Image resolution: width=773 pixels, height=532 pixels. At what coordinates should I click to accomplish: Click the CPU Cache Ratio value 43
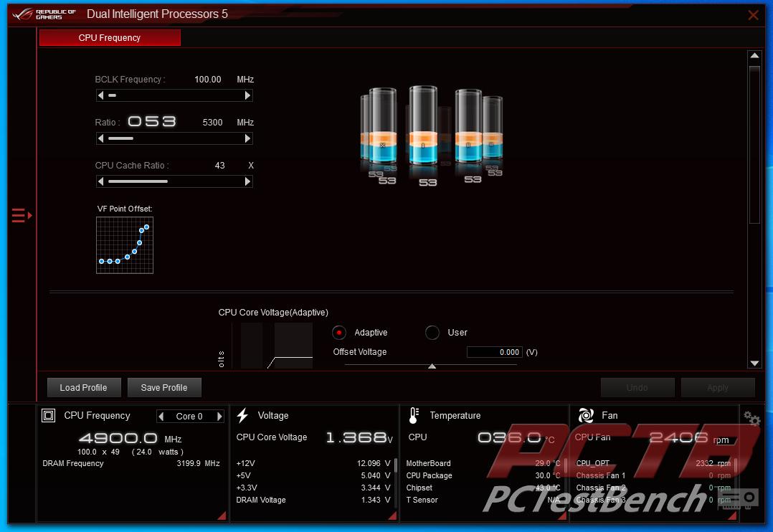click(220, 166)
